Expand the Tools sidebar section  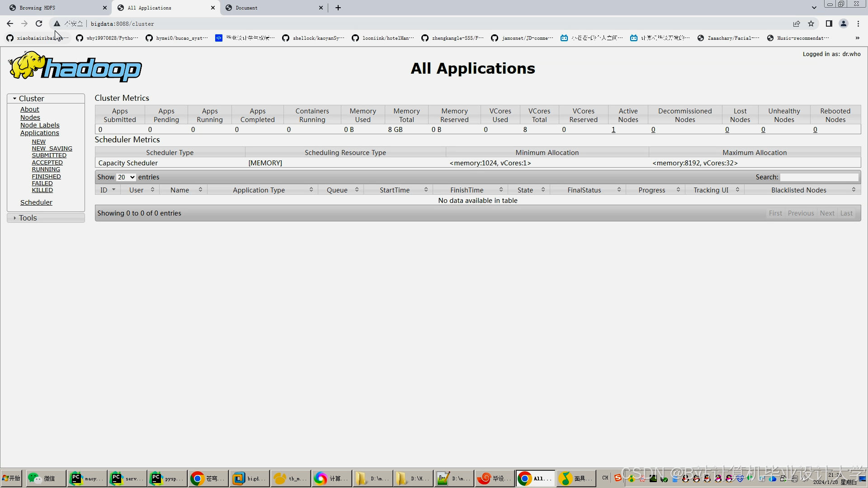[28, 218]
